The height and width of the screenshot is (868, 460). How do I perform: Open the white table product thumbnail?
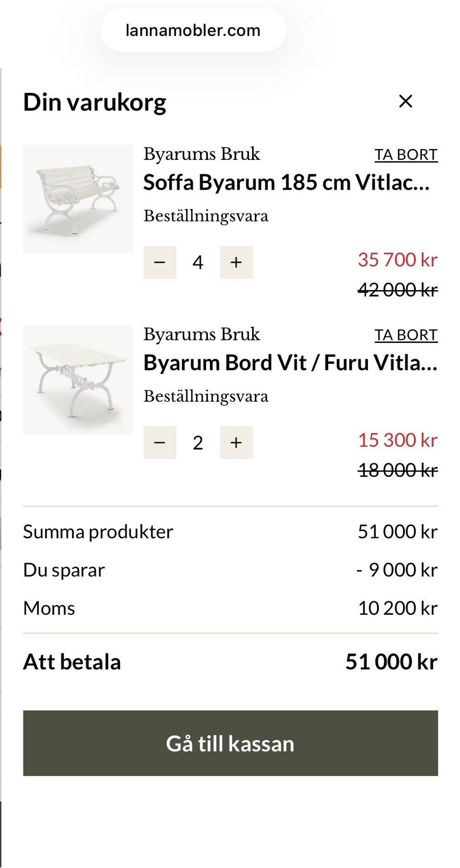click(x=78, y=380)
